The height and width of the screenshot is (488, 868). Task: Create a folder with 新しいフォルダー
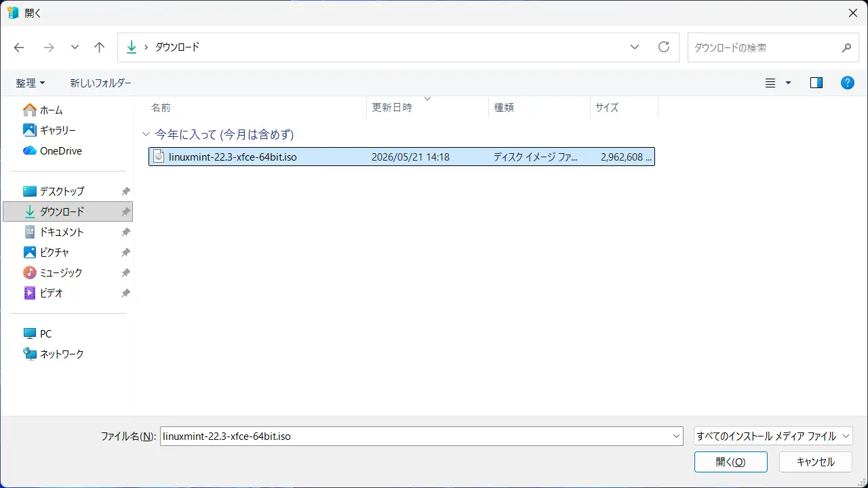tap(101, 83)
